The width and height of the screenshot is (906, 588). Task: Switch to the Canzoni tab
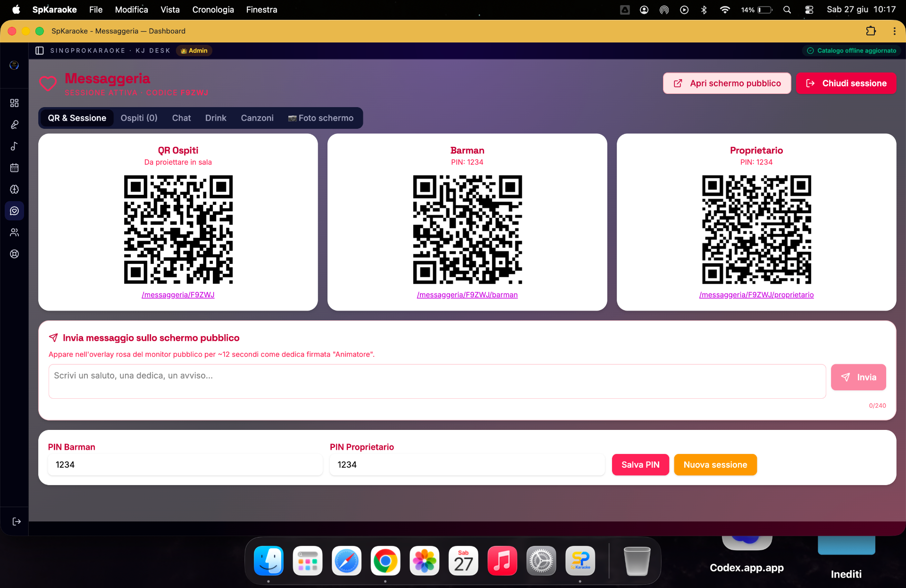tap(257, 118)
